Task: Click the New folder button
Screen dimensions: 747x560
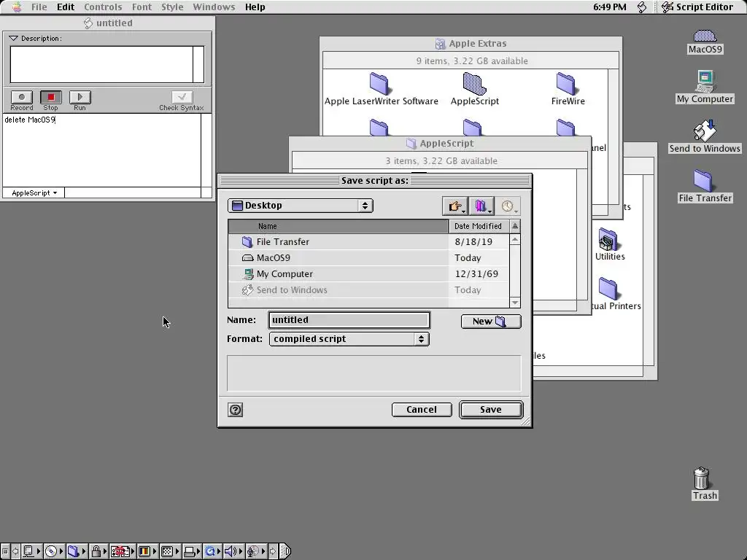Action: [x=491, y=322]
